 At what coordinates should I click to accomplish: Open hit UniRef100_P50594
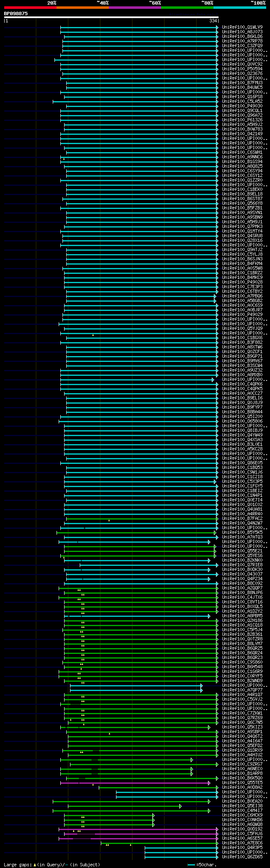click(242, 69)
